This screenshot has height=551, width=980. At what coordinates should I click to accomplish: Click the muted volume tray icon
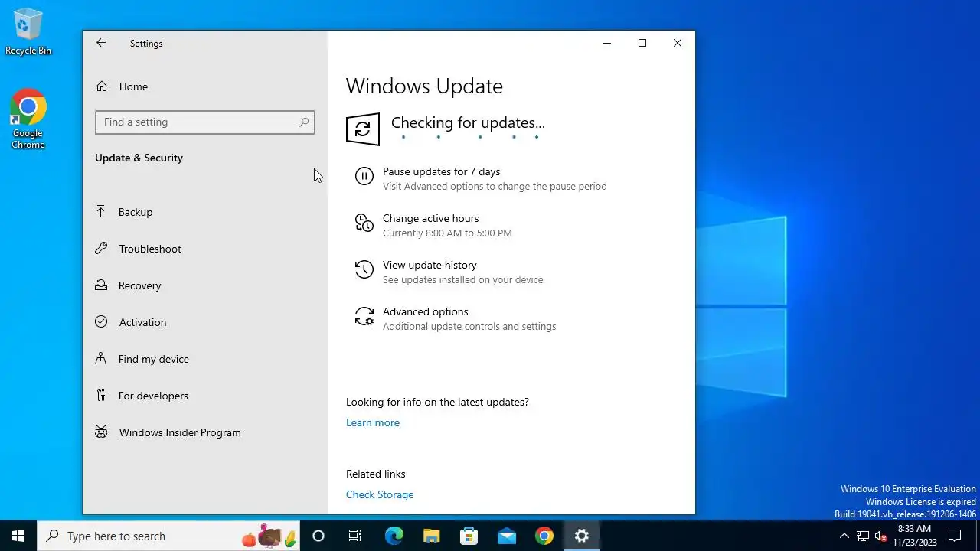pyautogui.click(x=881, y=536)
